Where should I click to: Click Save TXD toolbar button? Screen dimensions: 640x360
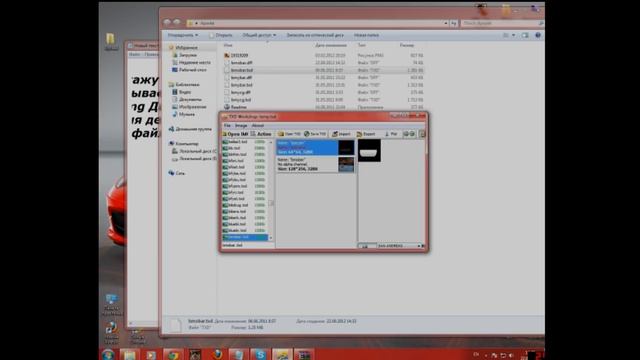click(x=315, y=134)
